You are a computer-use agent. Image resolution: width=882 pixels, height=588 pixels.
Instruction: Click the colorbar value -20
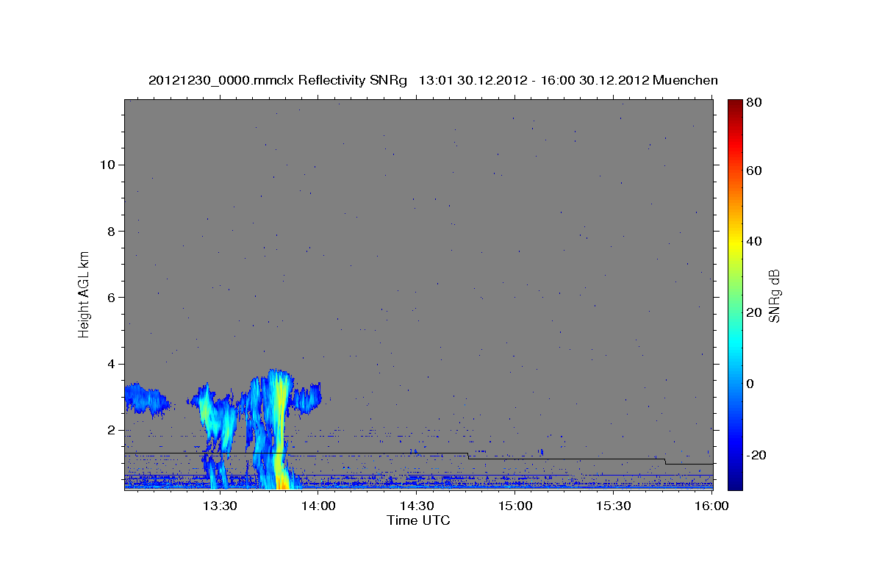tap(756, 455)
